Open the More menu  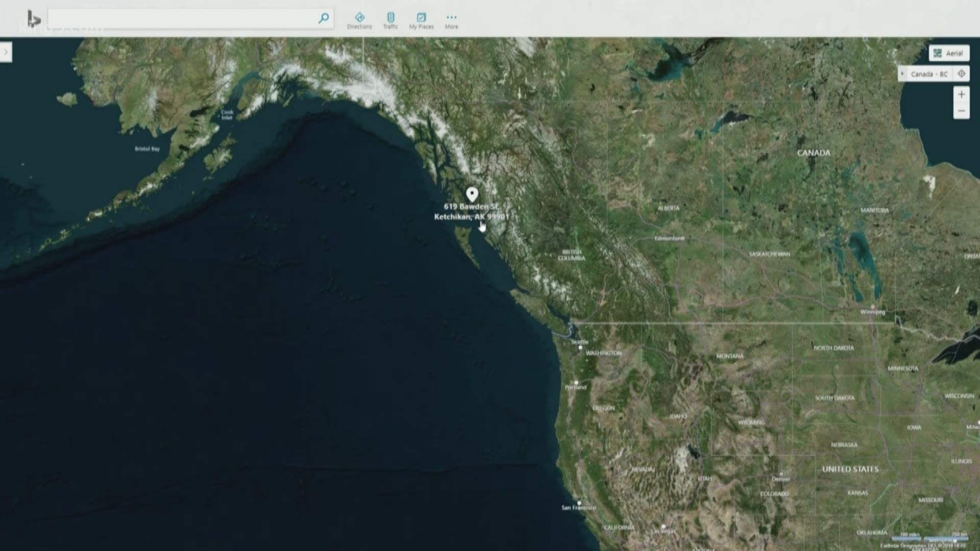coord(451,21)
